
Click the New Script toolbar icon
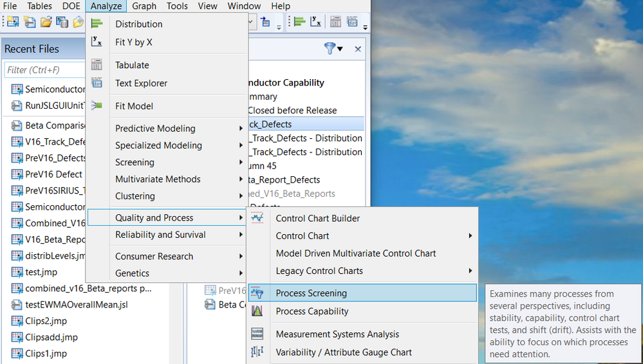tap(30, 22)
